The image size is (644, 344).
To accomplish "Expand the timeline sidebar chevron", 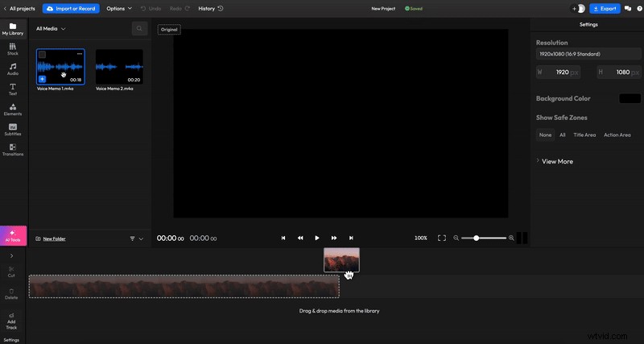I will pyautogui.click(x=11, y=255).
